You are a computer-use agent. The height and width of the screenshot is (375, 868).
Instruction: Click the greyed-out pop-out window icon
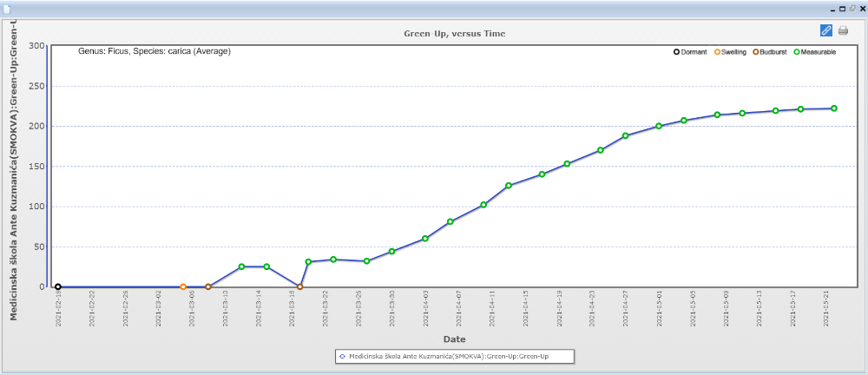(x=852, y=8)
